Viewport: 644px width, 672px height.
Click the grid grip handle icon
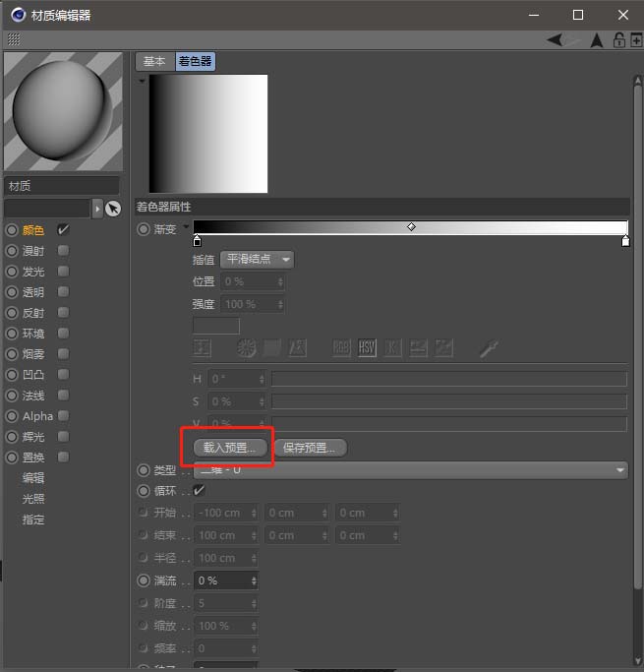tap(14, 39)
